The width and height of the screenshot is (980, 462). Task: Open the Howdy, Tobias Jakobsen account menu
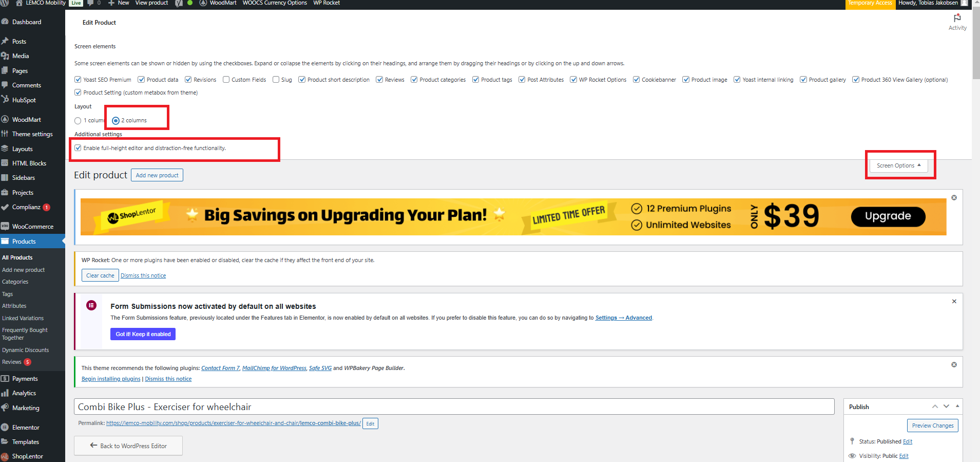[x=933, y=3]
